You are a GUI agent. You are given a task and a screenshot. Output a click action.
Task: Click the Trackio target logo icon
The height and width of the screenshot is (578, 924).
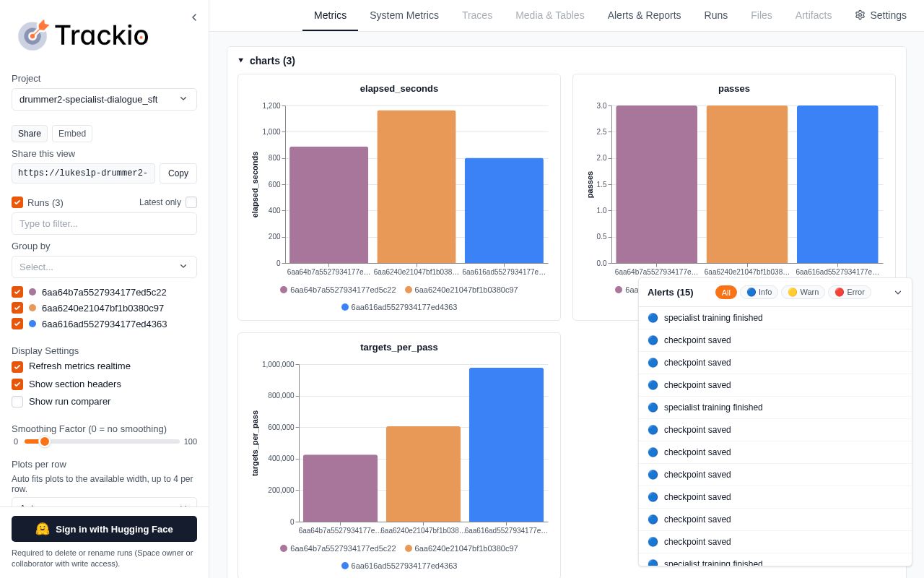point(33,35)
